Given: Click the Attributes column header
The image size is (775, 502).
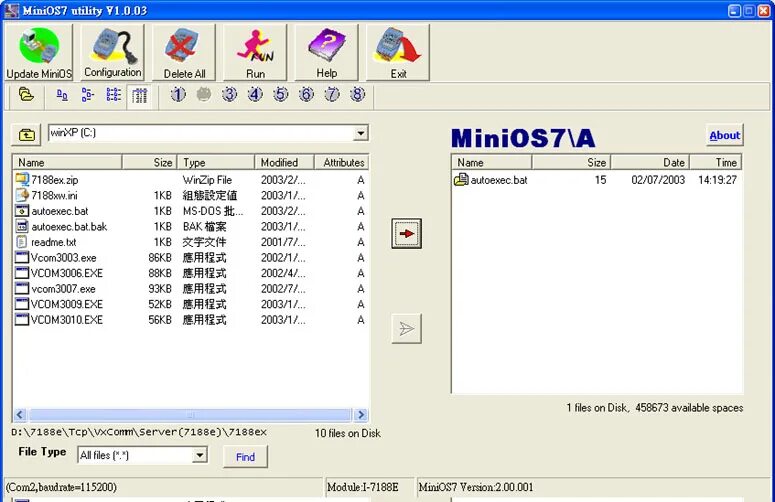Looking at the screenshot, I should coord(342,163).
